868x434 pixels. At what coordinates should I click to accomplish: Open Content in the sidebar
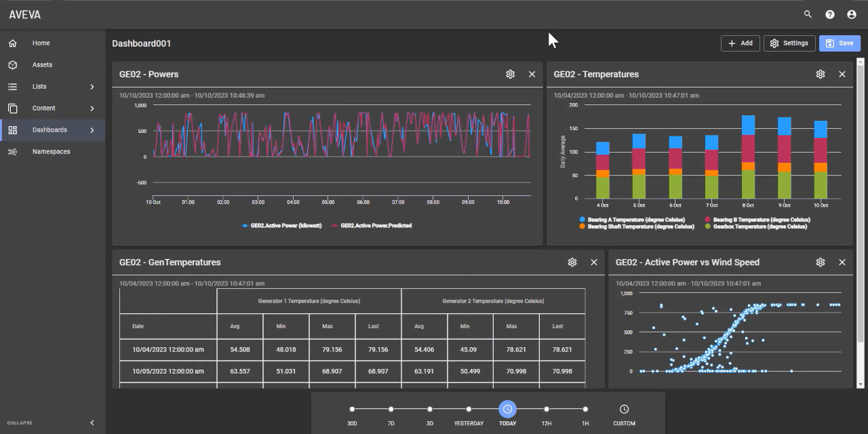[44, 108]
